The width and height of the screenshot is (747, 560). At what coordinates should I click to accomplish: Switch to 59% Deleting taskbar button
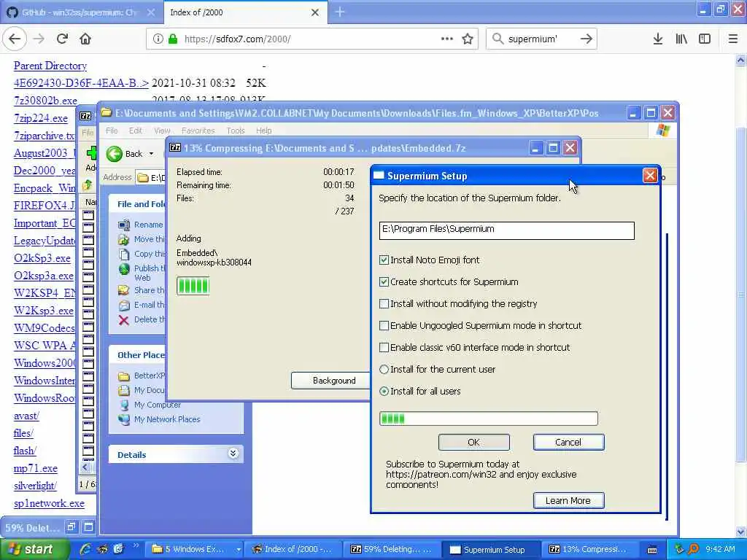(x=391, y=550)
